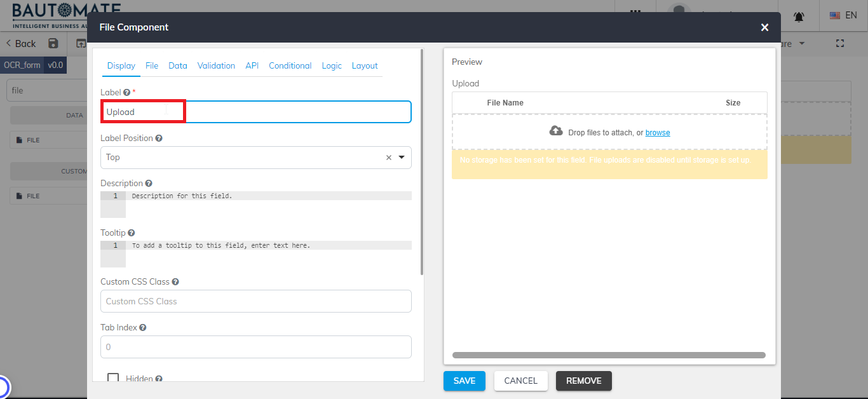Click the CANCEL button
This screenshot has width=868, height=399.
pos(521,381)
